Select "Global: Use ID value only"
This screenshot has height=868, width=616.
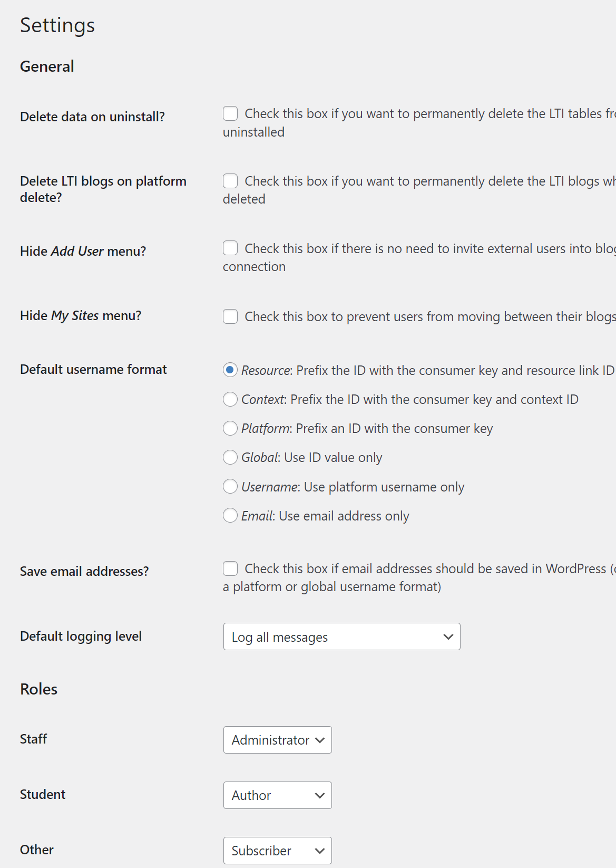point(230,457)
